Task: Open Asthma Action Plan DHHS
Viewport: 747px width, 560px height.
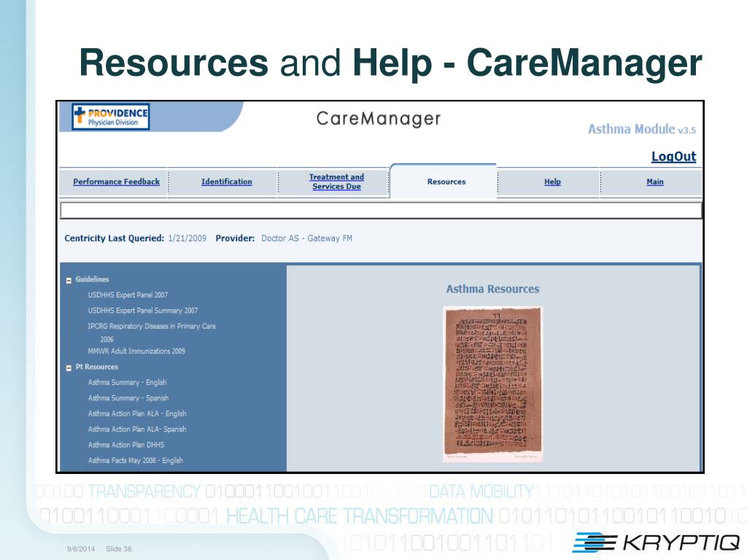Action: pos(125,445)
